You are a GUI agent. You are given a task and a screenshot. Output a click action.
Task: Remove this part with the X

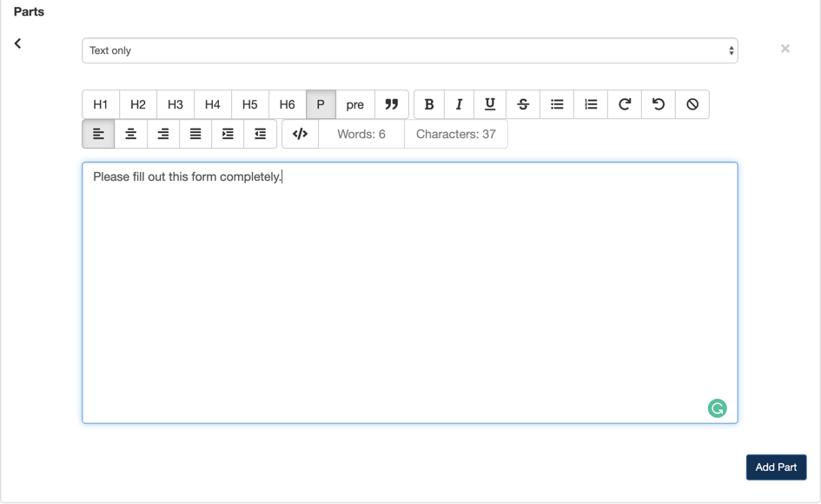point(785,49)
